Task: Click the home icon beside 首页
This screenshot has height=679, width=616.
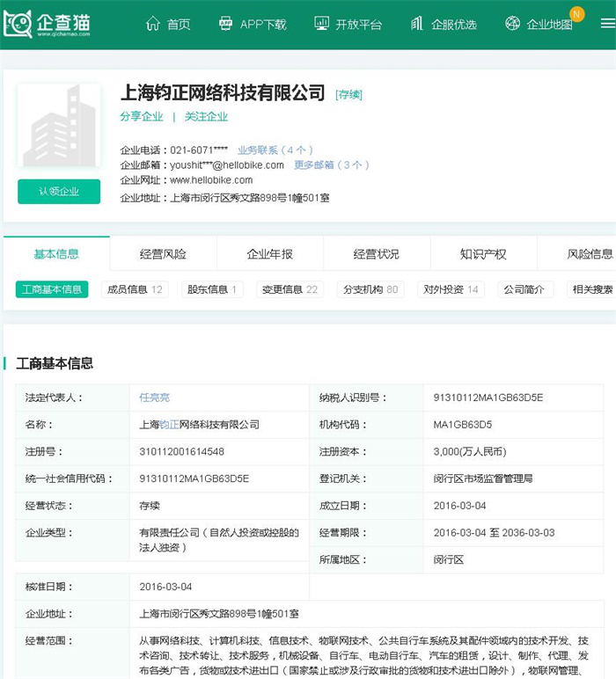Action: point(153,24)
